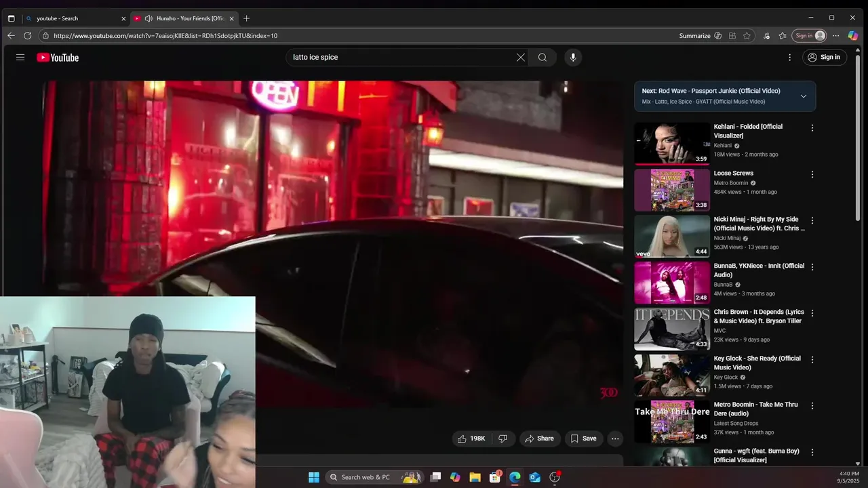This screenshot has height=488, width=868.
Task: Launch Copilot from the taskbar
Action: pyautogui.click(x=455, y=477)
